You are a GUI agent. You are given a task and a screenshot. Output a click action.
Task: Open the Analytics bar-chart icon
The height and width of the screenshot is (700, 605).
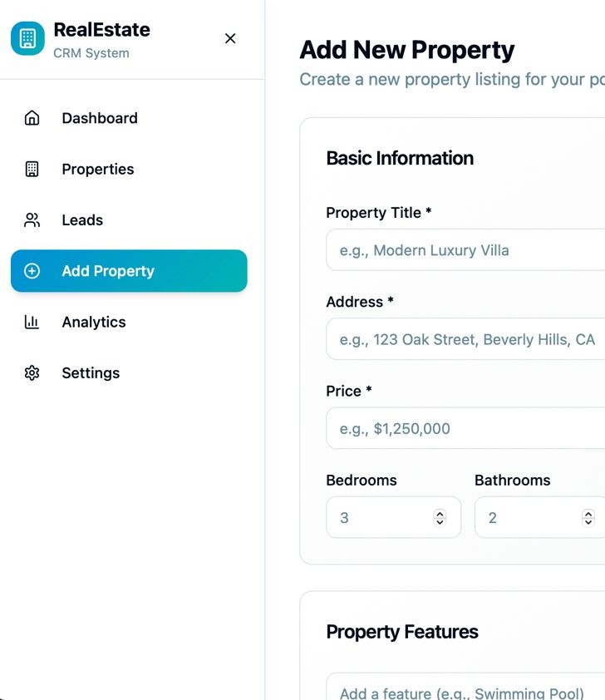[32, 322]
